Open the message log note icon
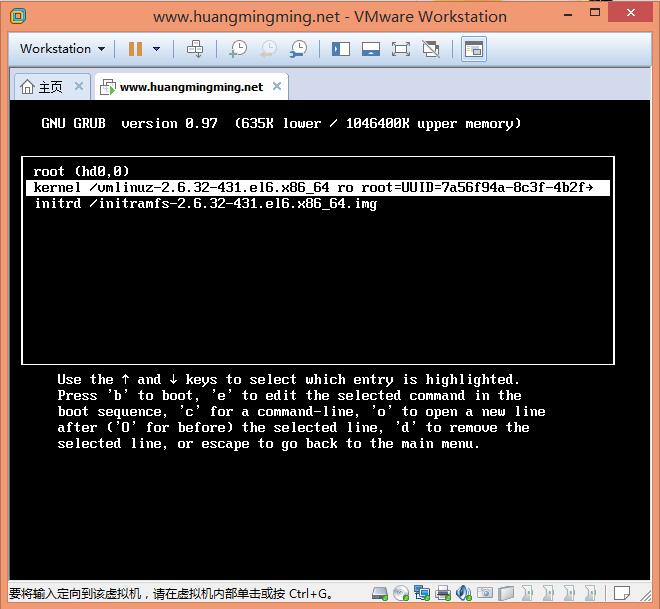This screenshot has height=609, width=660. [622, 594]
